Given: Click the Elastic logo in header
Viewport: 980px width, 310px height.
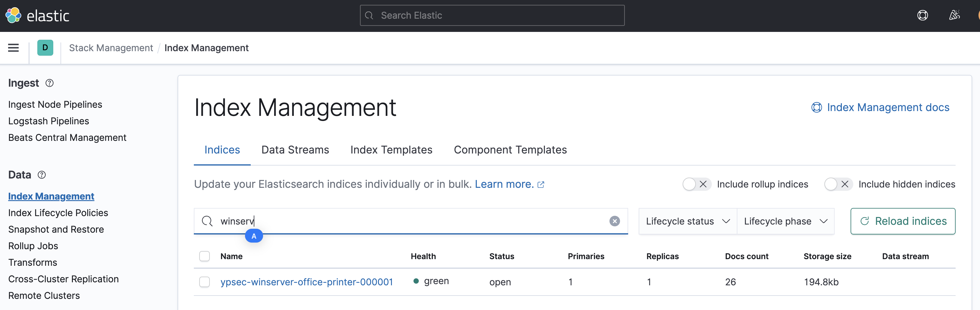Looking at the screenshot, I should (x=37, y=16).
